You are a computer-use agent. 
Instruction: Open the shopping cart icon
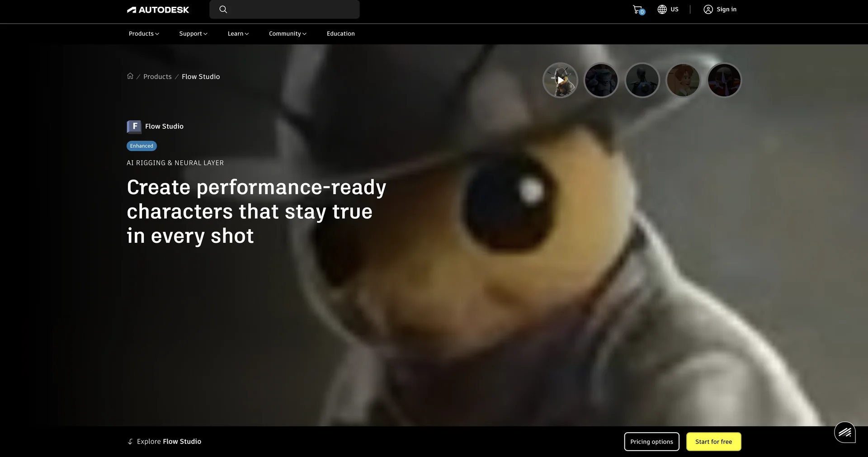[638, 9]
